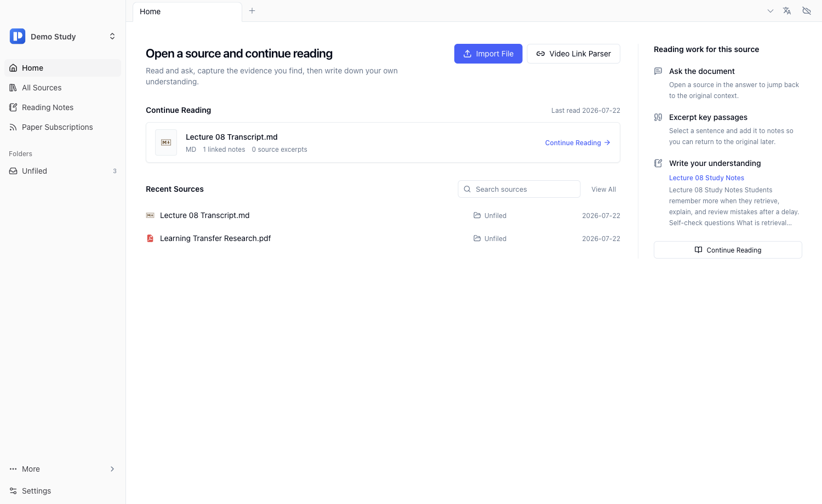The height and width of the screenshot is (504, 822).
Task: Click in the Search sources field
Action: tap(519, 189)
